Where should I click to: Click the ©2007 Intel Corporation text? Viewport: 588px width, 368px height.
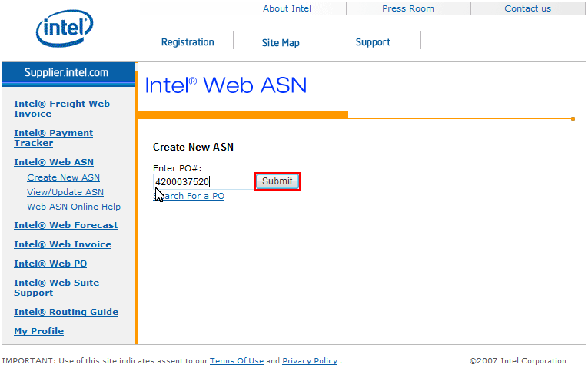518,360
